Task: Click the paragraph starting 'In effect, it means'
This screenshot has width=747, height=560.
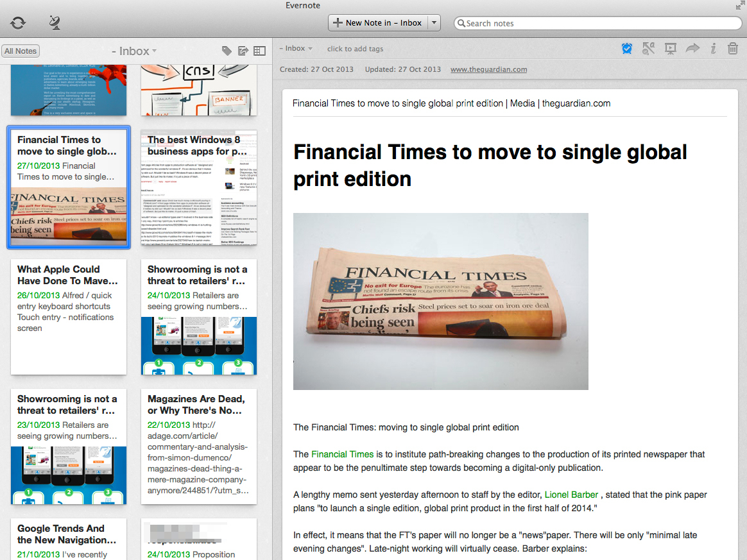Action: (495, 542)
